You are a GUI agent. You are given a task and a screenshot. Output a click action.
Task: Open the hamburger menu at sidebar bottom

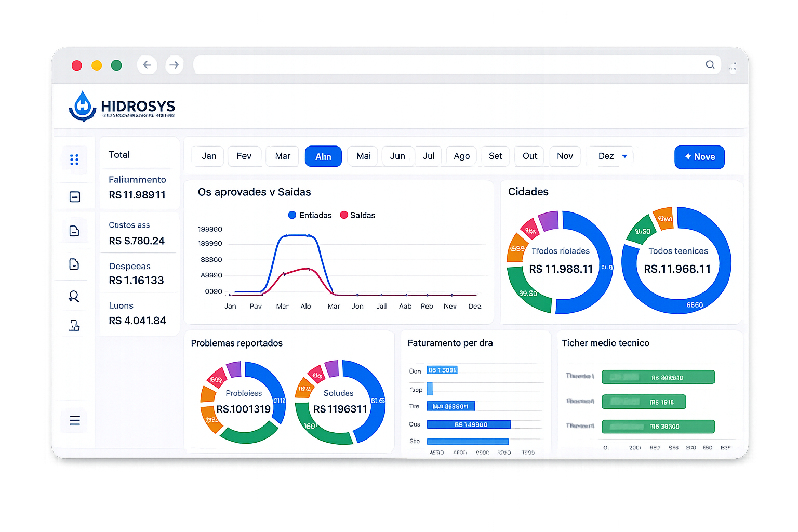75,420
